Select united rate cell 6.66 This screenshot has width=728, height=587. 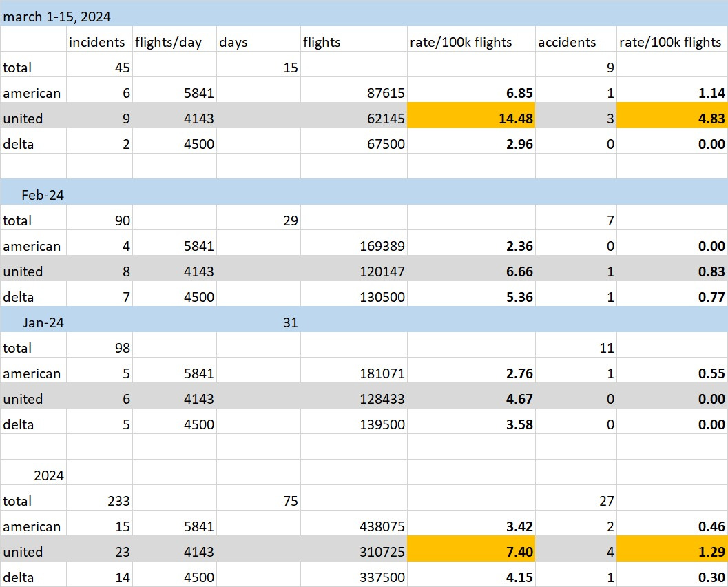coord(471,269)
